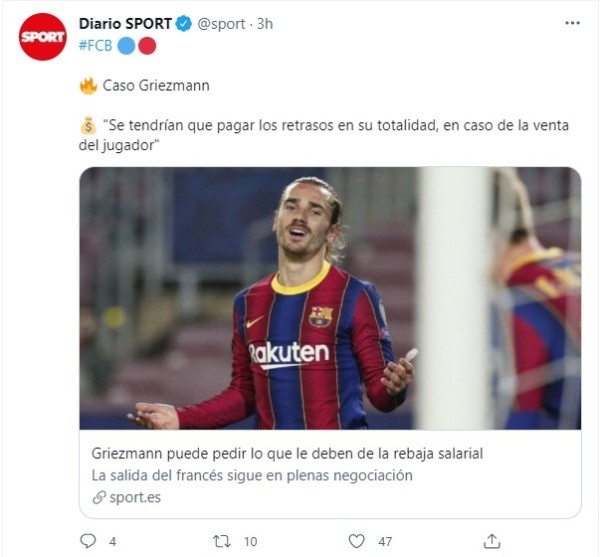Click the retweet count of 10
Image resolution: width=600 pixels, height=557 pixels.
pyautogui.click(x=251, y=542)
